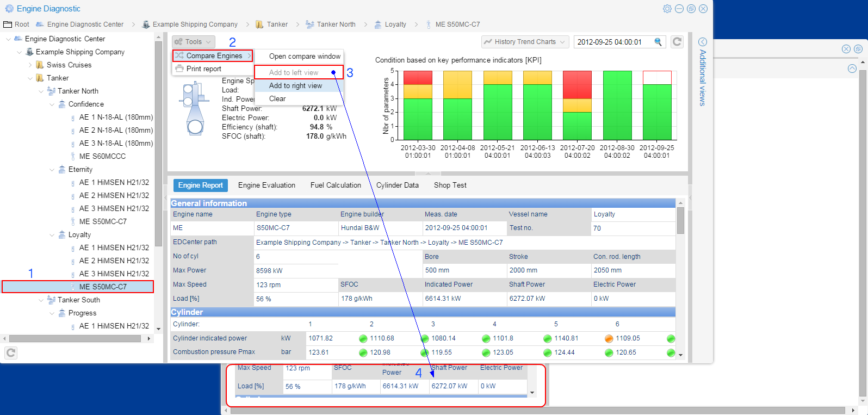Select AE 3 N-18-AL (180mm) engine

pos(116,144)
